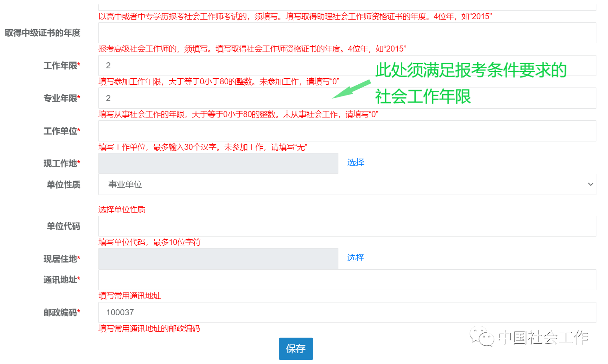Click the green arrow annotation
The height and width of the screenshot is (364, 608).
tap(351, 89)
